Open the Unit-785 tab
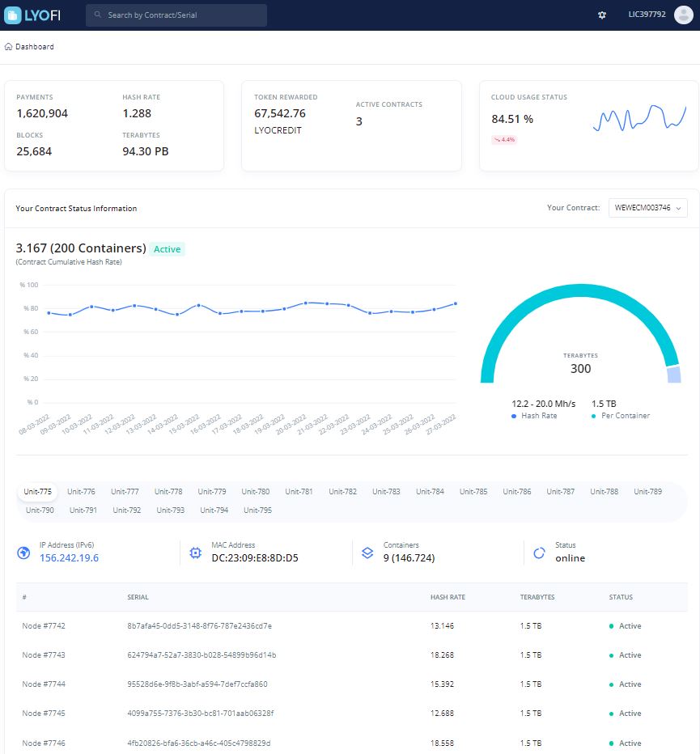Screen dimensions: 700x754 pyautogui.click(x=473, y=491)
